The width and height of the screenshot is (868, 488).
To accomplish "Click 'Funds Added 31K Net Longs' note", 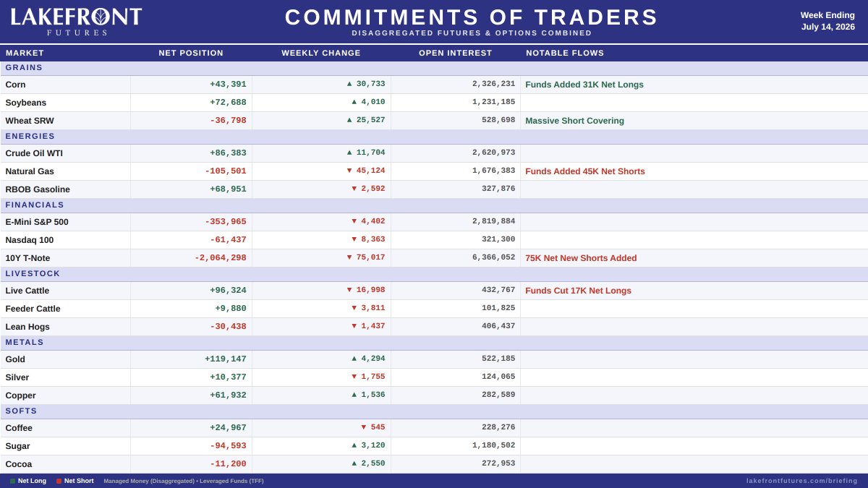I will click(584, 85).
